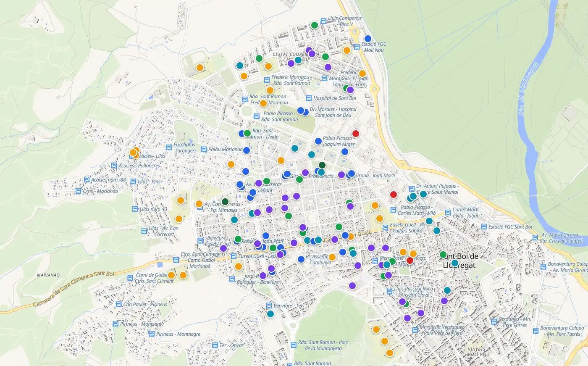Select the Ter - Onyar bus stop icon
This screenshot has height=366, width=588.
point(215,345)
